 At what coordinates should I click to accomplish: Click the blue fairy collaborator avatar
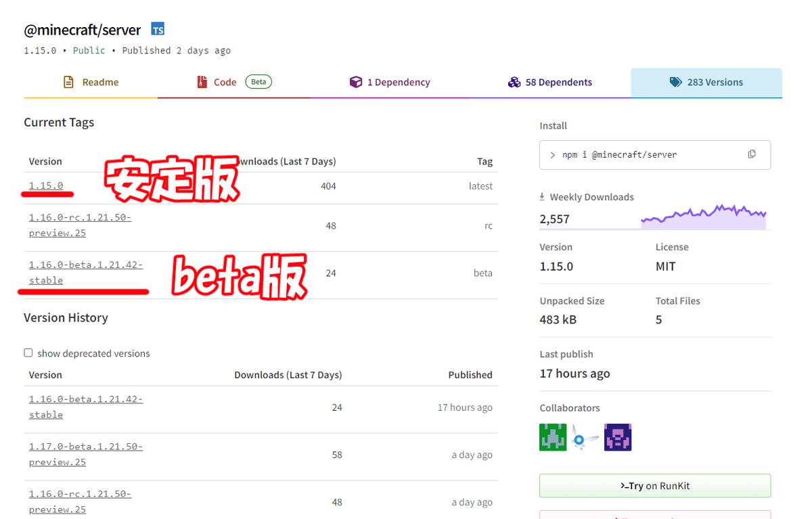585,437
